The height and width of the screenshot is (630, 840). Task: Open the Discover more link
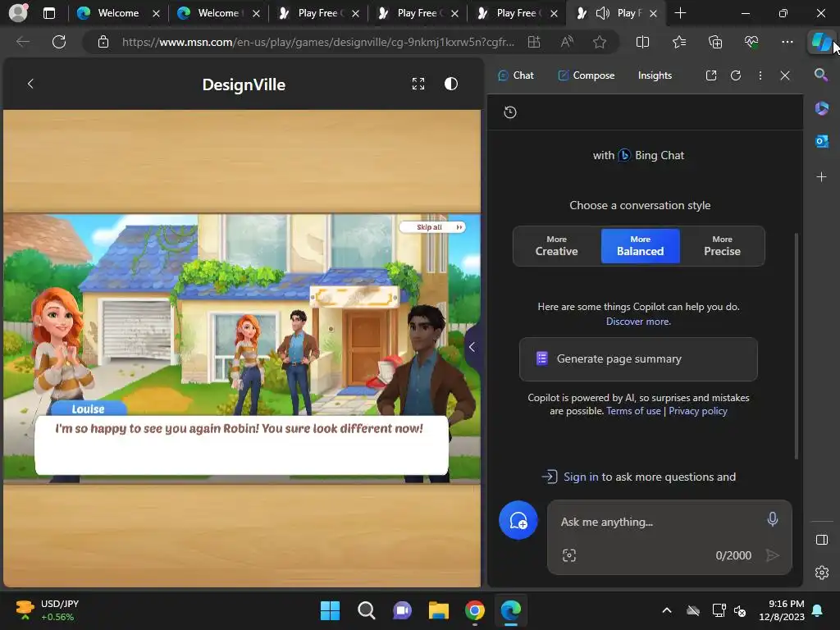coord(638,322)
